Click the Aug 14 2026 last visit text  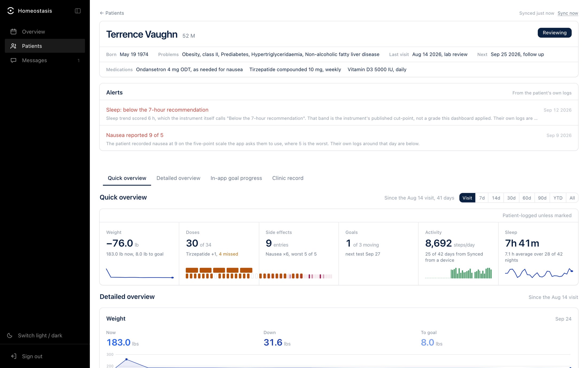click(440, 54)
